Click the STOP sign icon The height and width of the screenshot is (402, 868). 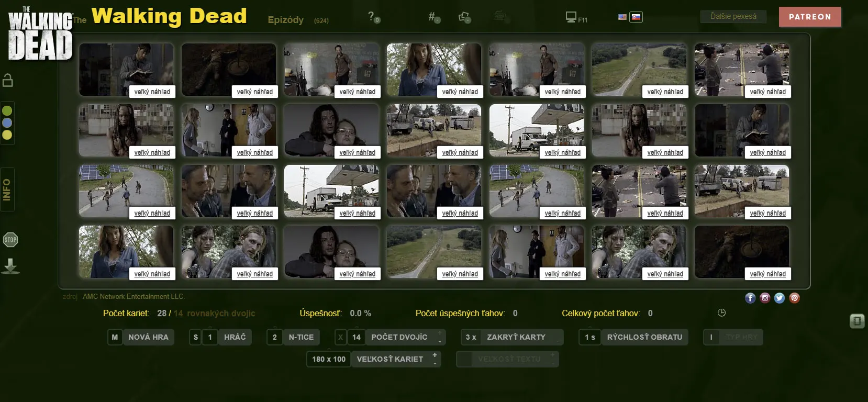[x=10, y=240]
